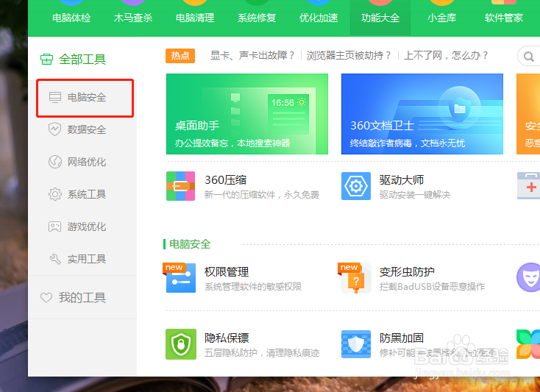Go to 系统修复 tab
Image resolution: width=540 pixels, height=392 pixels.
[257, 18]
